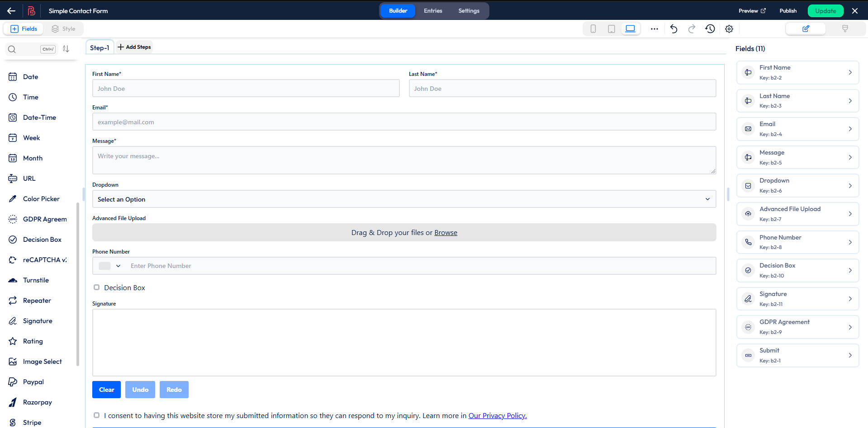Switch to the Entries tab

pos(432,11)
